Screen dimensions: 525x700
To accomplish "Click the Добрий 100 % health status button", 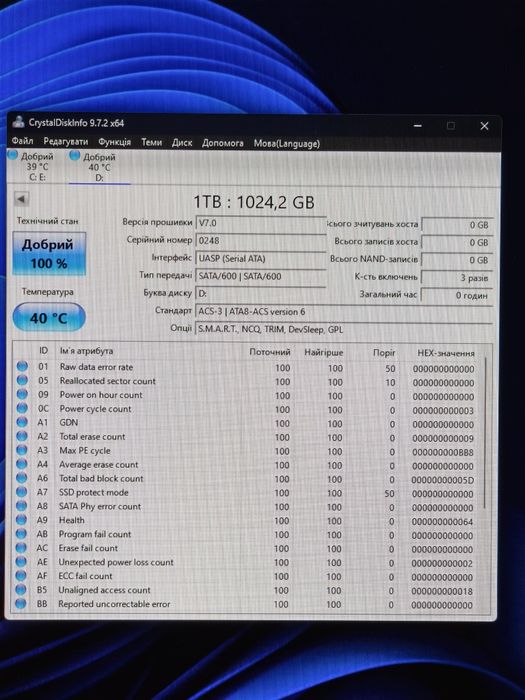I will coord(49,254).
